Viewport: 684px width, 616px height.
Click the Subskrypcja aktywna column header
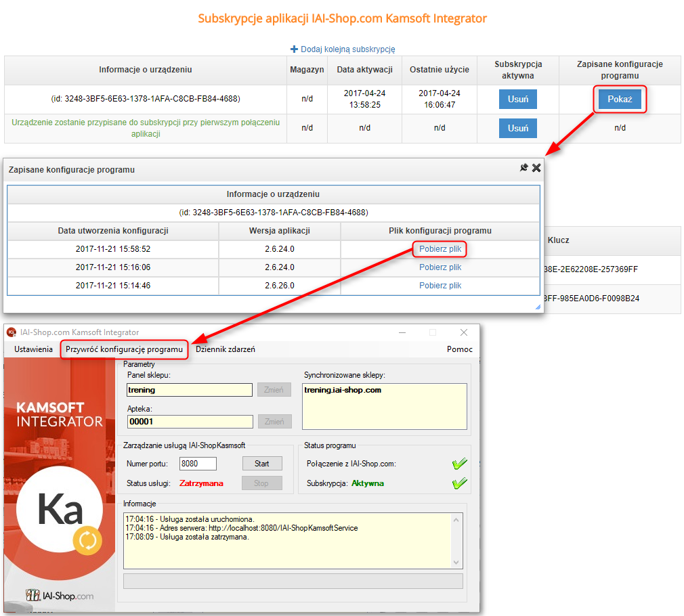pos(518,70)
